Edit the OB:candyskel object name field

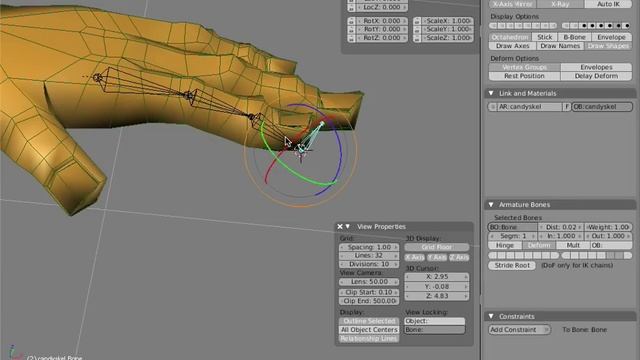click(x=602, y=107)
